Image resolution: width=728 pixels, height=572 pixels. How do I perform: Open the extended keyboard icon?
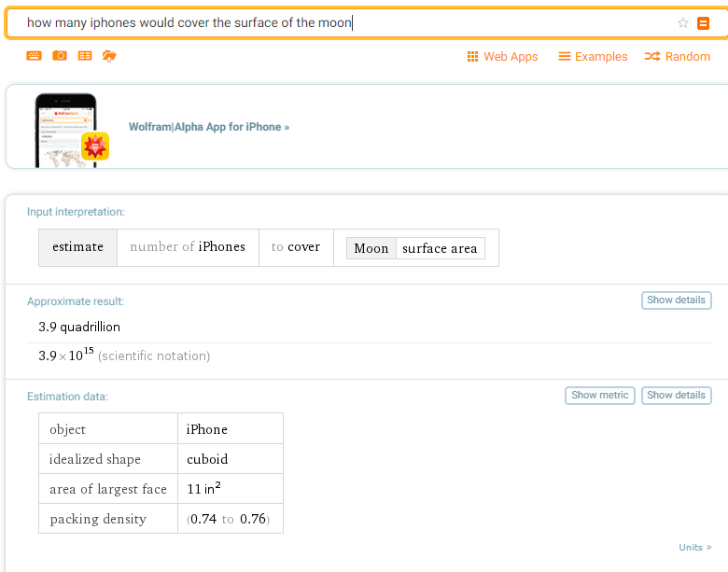click(34, 56)
